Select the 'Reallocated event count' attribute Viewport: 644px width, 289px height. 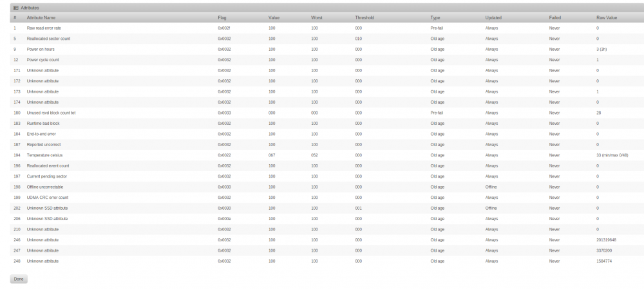pos(48,166)
